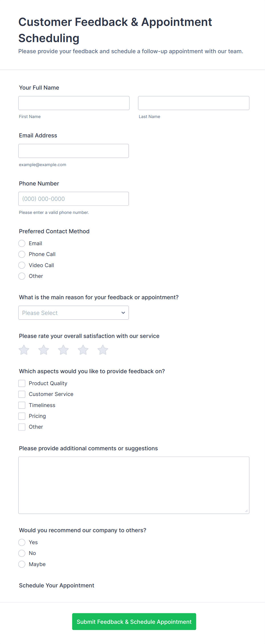This screenshot has width=265, height=644.
Task: Click the first rating star
Action: click(x=24, y=350)
